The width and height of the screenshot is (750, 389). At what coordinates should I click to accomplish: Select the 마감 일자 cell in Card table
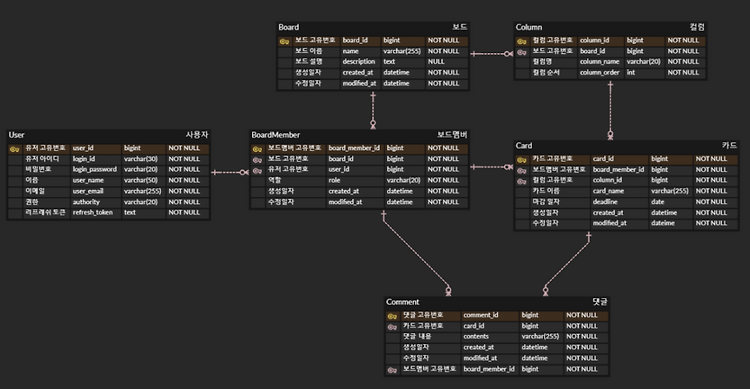pos(546,202)
